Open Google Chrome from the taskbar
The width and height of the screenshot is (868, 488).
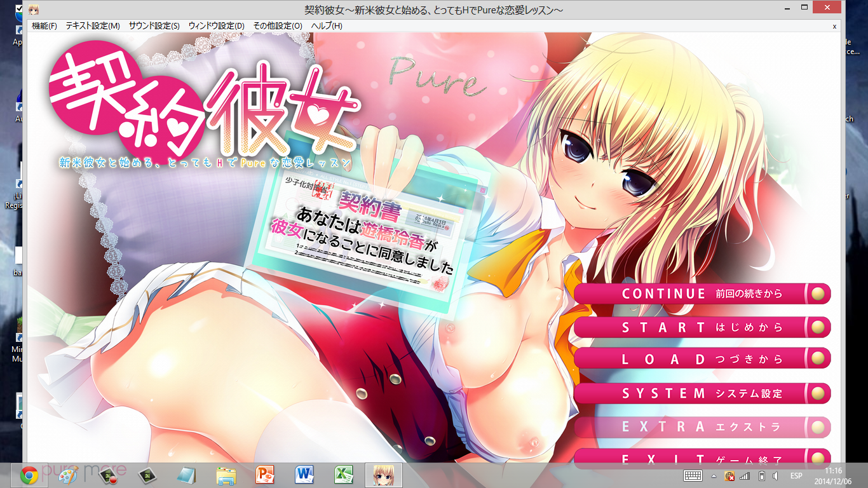[29, 475]
